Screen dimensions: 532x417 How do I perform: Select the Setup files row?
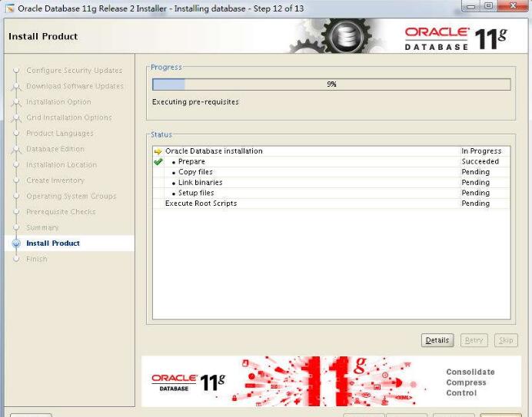[331, 193]
